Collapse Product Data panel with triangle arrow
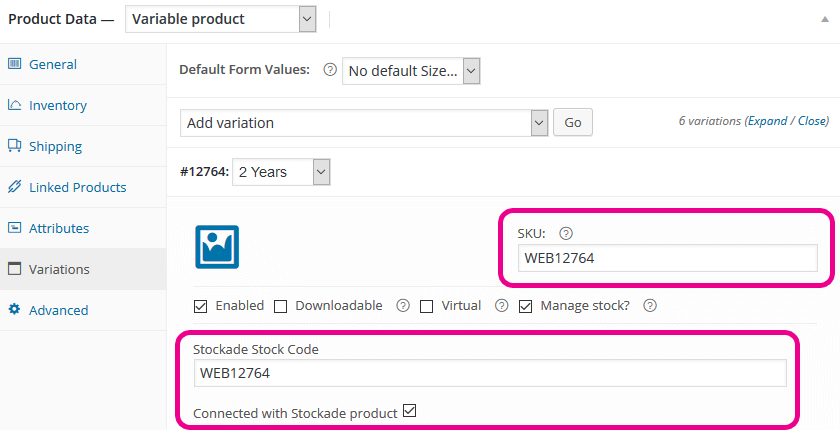 click(x=825, y=19)
